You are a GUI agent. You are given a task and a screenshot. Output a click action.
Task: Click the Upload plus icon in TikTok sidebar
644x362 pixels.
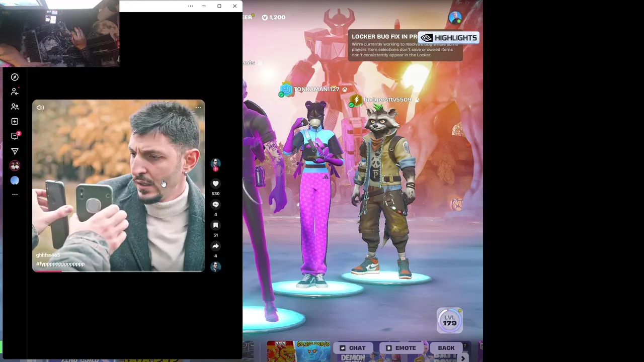15,121
